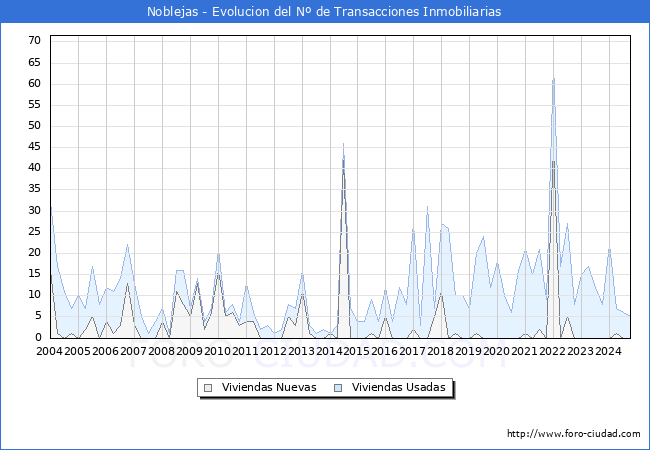Select the 50 value on the y-axis
This screenshot has width=650, height=450.
pyautogui.click(x=34, y=125)
